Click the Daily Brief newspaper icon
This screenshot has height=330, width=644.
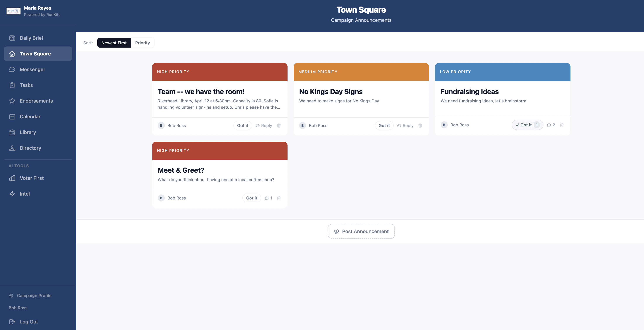click(12, 38)
